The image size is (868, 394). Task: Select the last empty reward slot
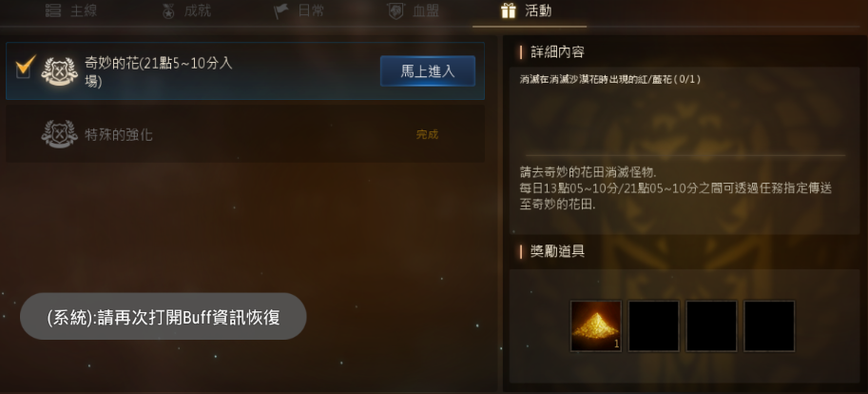[769, 325]
